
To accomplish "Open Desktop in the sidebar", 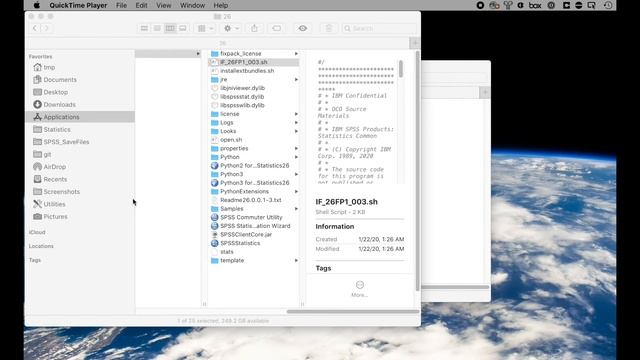I will (x=56, y=92).
